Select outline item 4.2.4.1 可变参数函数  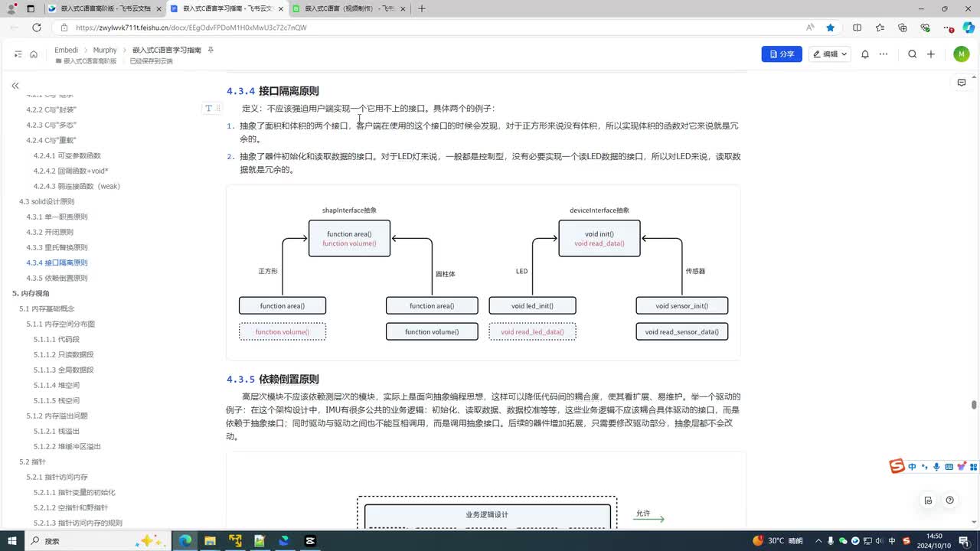(x=67, y=155)
